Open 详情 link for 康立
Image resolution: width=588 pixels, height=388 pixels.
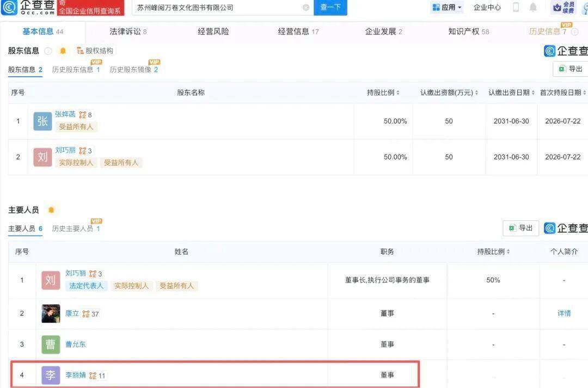coord(564,313)
